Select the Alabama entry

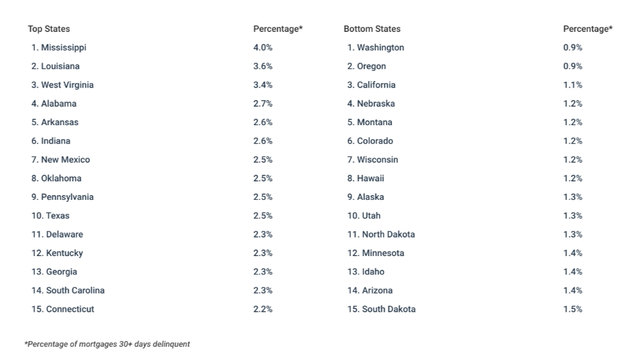[54, 103]
